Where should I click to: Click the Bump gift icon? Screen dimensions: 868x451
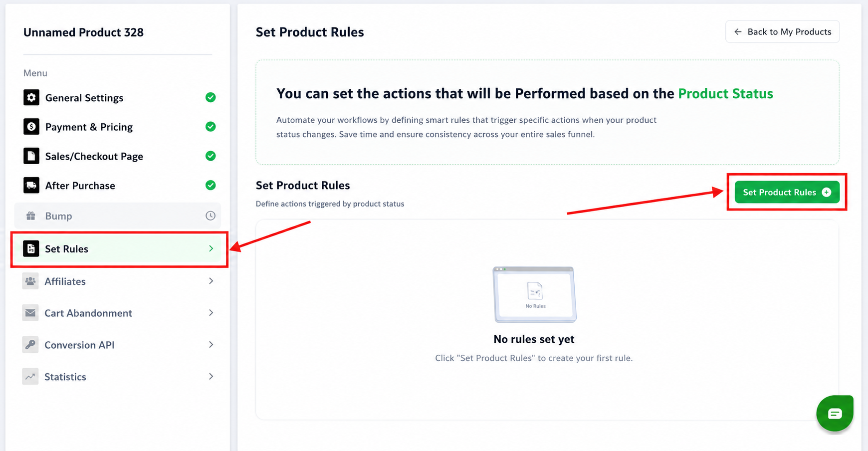pyautogui.click(x=31, y=216)
